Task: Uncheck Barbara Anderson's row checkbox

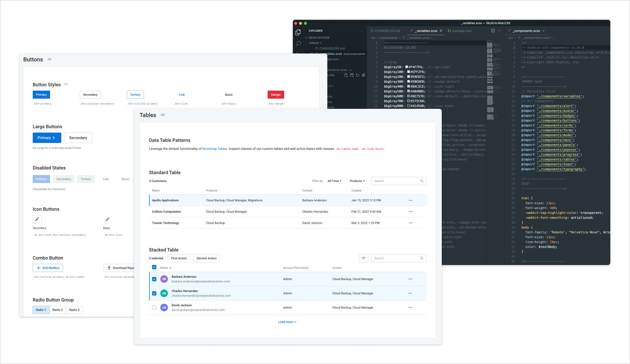Action: [154, 279]
